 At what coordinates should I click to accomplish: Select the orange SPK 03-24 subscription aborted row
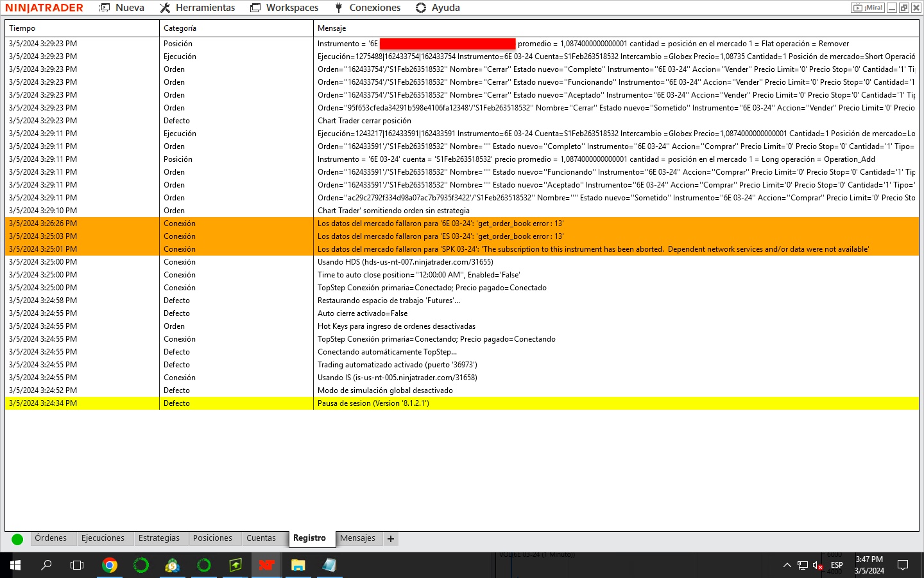click(462, 249)
